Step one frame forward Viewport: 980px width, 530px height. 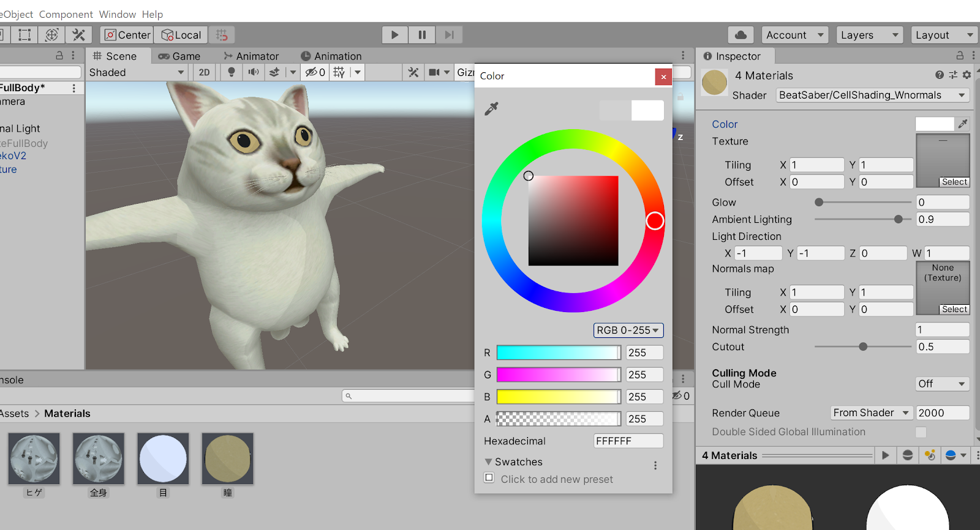(x=449, y=35)
